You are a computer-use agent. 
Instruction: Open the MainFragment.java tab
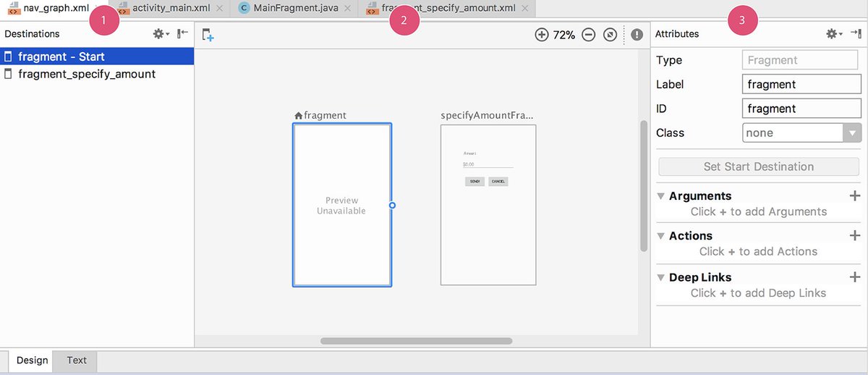[x=294, y=8]
